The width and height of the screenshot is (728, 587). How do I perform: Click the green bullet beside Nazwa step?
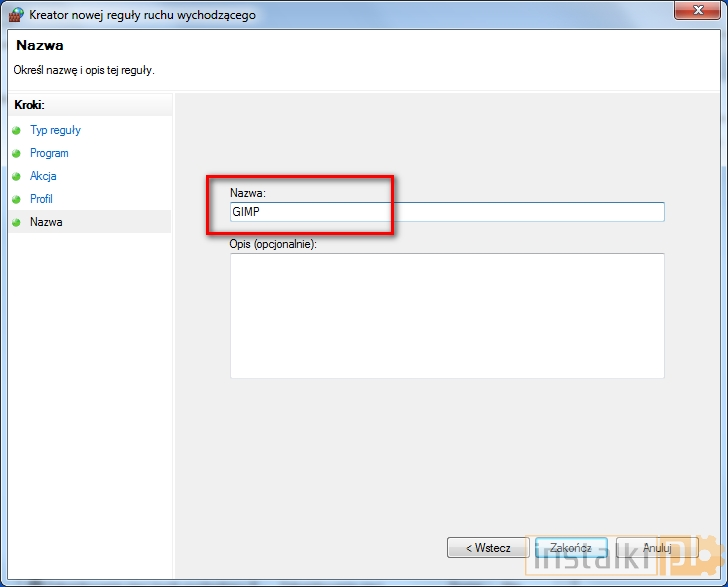pyautogui.click(x=16, y=222)
